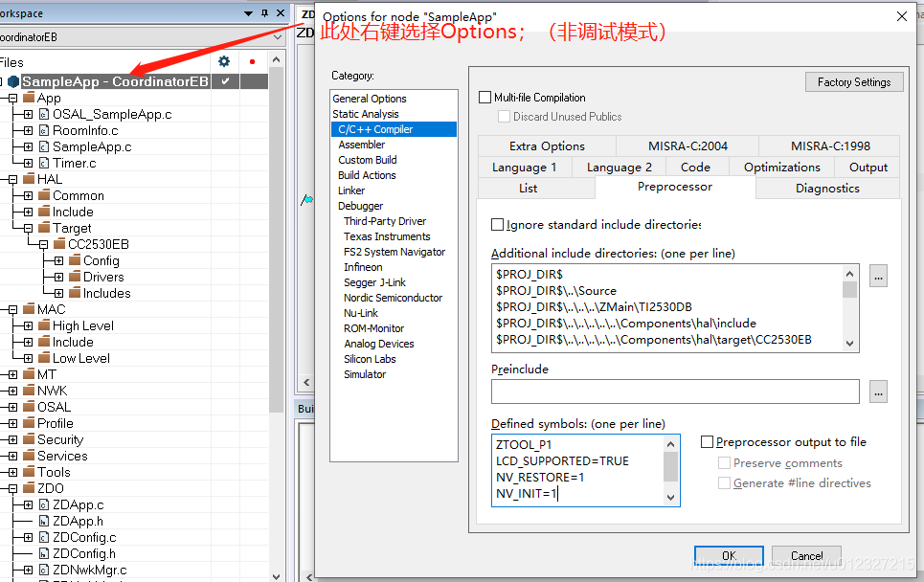Open the List tab
The width and height of the screenshot is (924, 582).
pyautogui.click(x=528, y=189)
